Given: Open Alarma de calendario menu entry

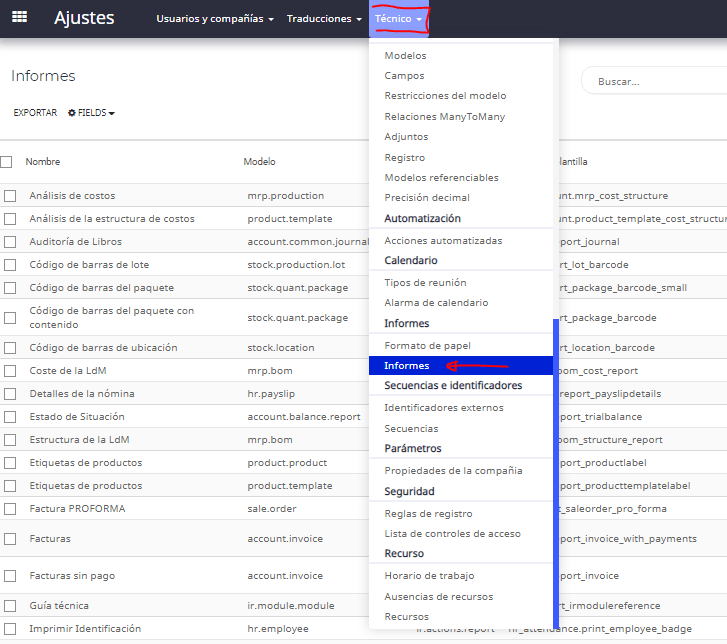Looking at the screenshot, I should point(436,303).
